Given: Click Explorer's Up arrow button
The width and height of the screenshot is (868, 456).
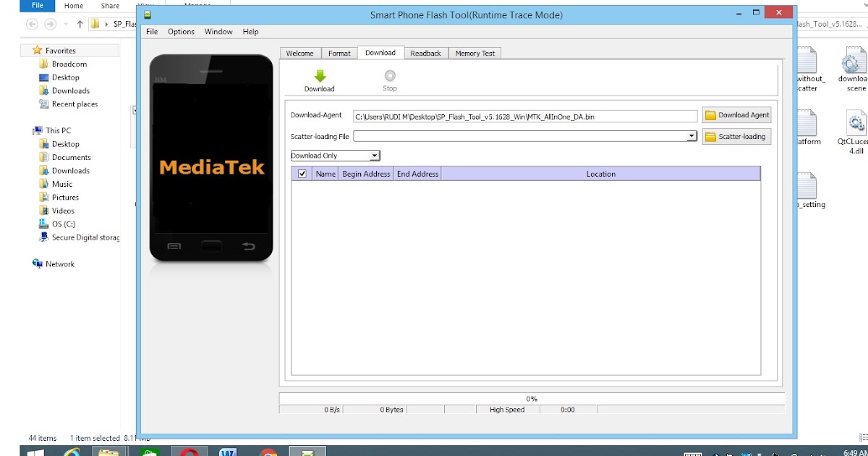Looking at the screenshot, I should (x=80, y=24).
